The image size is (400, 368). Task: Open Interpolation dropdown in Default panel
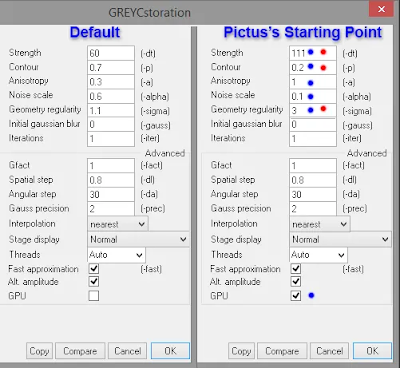click(118, 224)
